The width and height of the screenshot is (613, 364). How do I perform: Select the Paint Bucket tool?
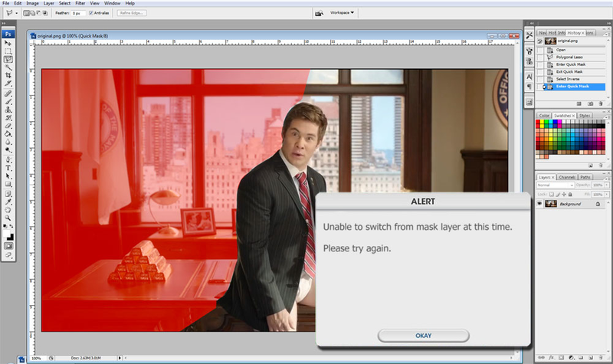tap(8, 133)
